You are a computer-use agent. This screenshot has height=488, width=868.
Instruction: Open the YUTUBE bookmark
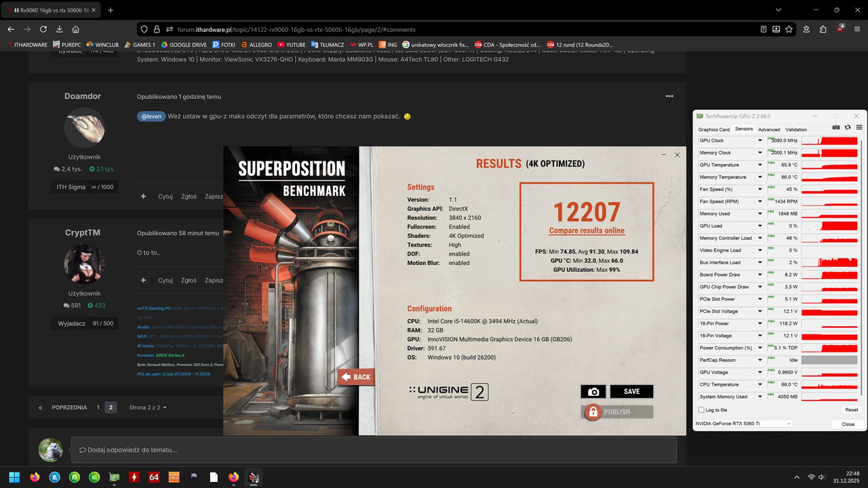pos(292,45)
